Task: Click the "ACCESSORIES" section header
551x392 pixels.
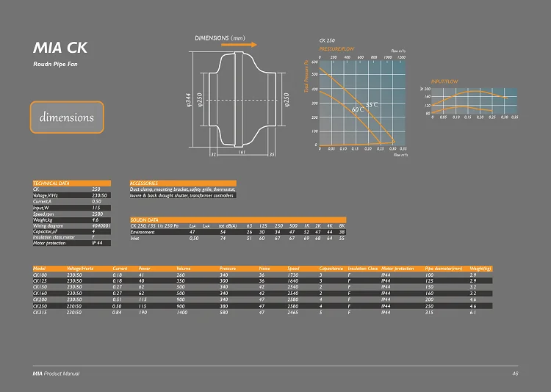Action: click(x=183, y=183)
